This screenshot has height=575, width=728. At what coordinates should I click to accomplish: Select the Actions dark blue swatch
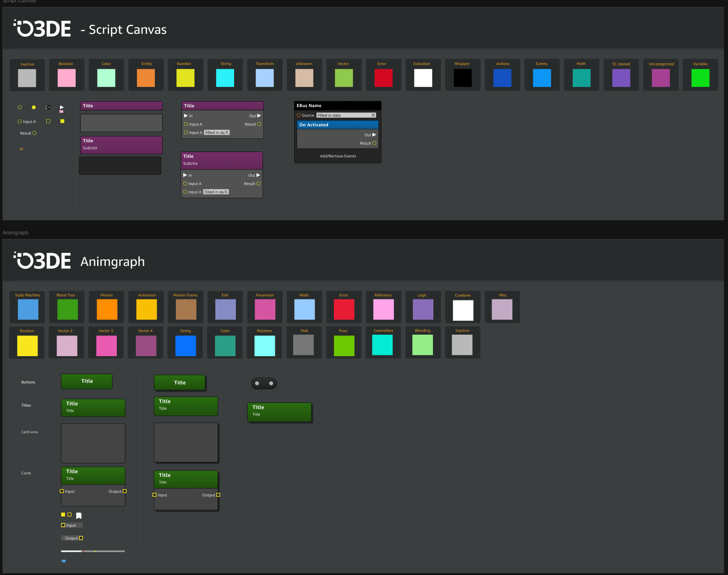[502, 78]
